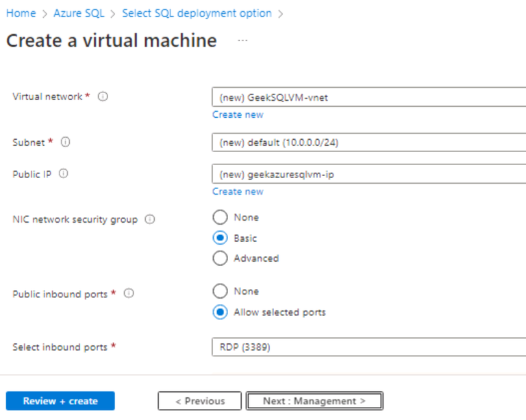
Task: Click NIC network security group info icon
Action: click(150, 220)
